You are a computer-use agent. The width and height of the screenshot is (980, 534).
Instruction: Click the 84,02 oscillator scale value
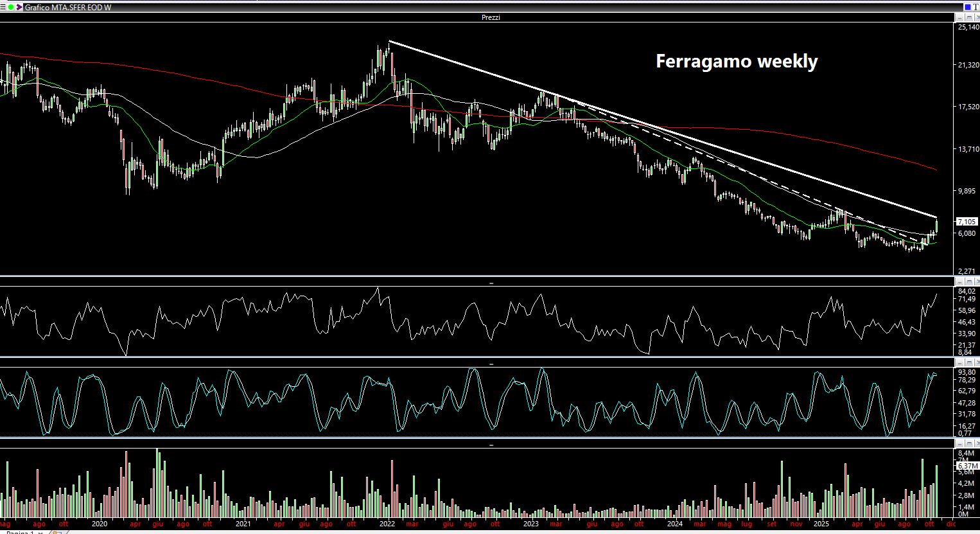[x=967, y=291]
